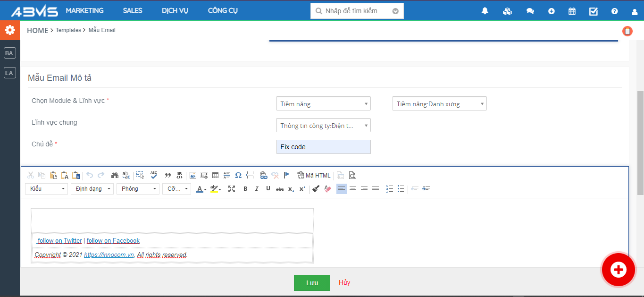Open the MARKETING menu
644x297 pixels.
tap(84, 10)
